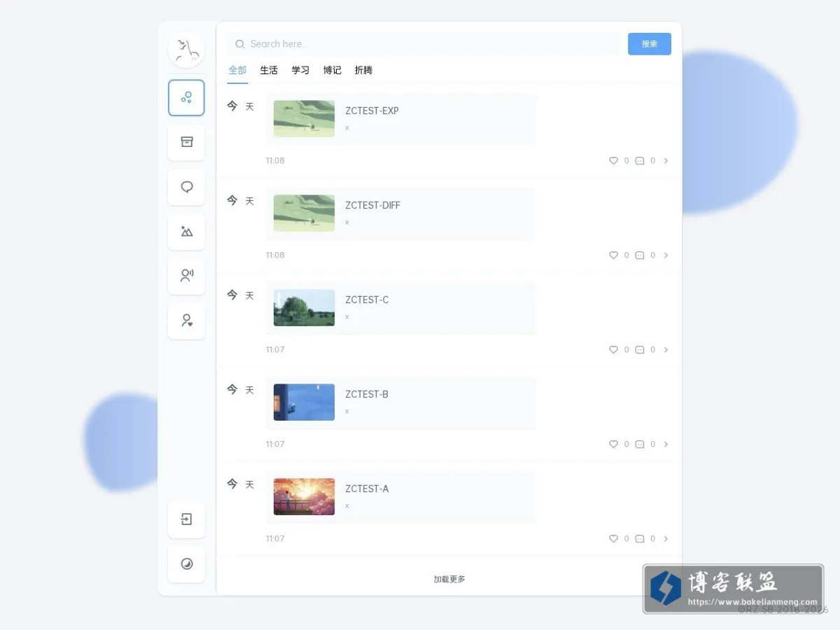Open comments icon on ZCTEST-EXP post
The width and height of the screenshot is (840, 630).
pyautogui.click(x=640, y=161)
